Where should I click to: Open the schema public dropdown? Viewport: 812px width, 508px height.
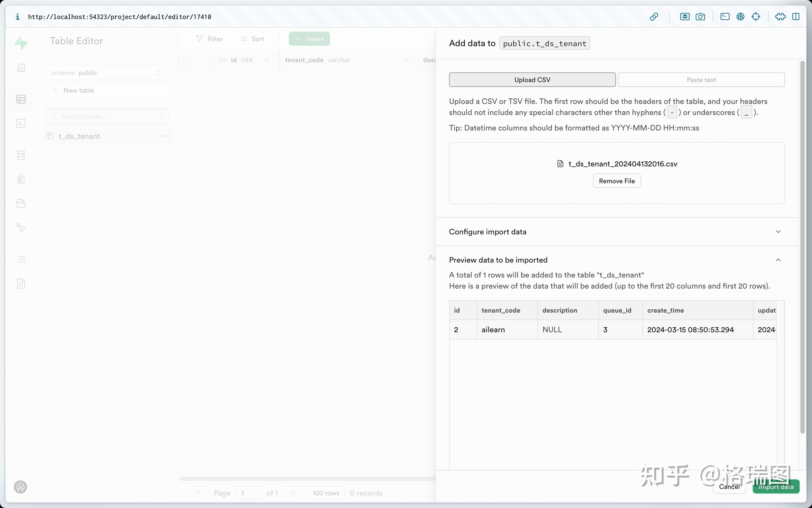click(x=107, y=73)
